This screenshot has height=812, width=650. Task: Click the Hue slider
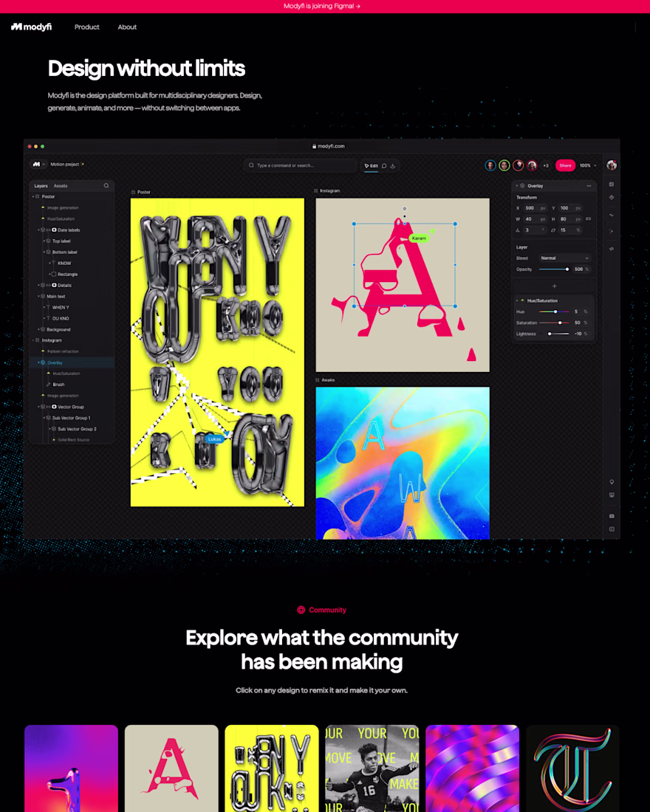tap(554, 312)
